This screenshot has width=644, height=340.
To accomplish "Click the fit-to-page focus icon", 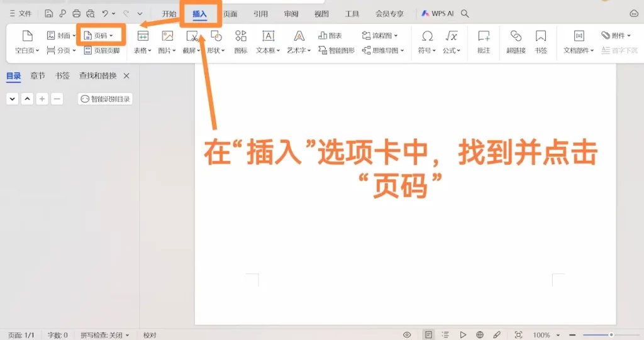I will (518, 335).
